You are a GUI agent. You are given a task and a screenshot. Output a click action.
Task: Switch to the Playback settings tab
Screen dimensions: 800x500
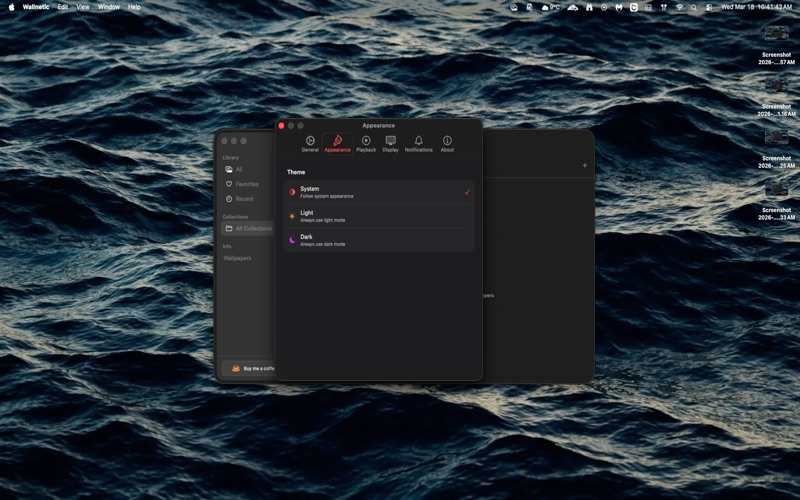[x=366, y=144]
